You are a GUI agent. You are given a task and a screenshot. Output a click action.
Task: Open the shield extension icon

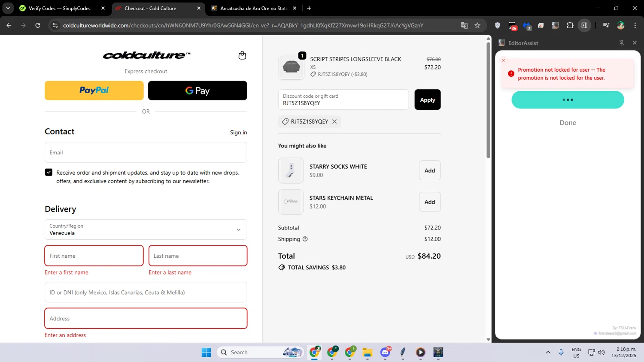(498, 25)
